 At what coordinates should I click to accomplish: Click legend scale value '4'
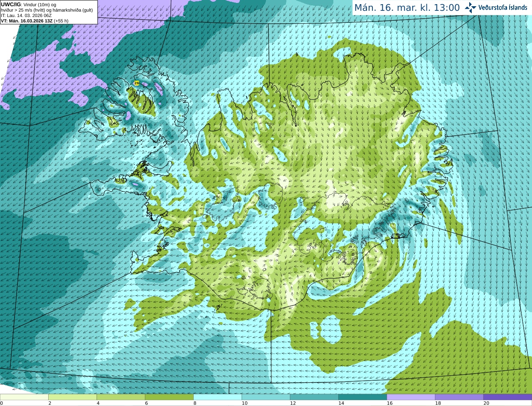pyautogui.click(x=98, y=403)
